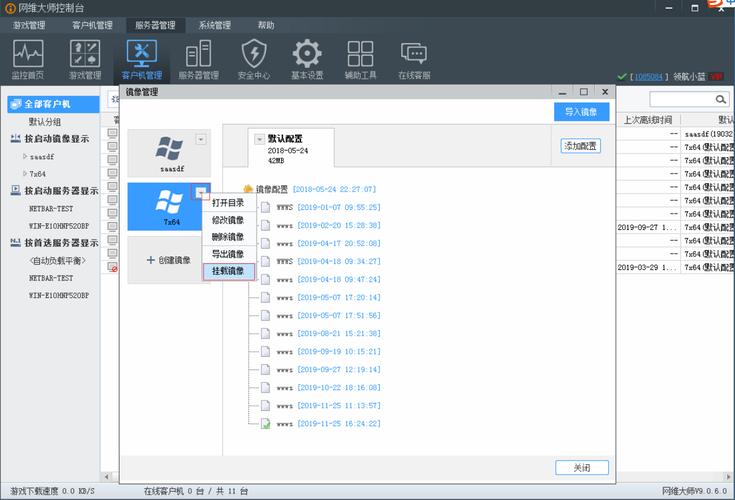Open the 服务器管理 toolbar icon
The height and width of the screenshot is (500, 735).
[199, 59]
